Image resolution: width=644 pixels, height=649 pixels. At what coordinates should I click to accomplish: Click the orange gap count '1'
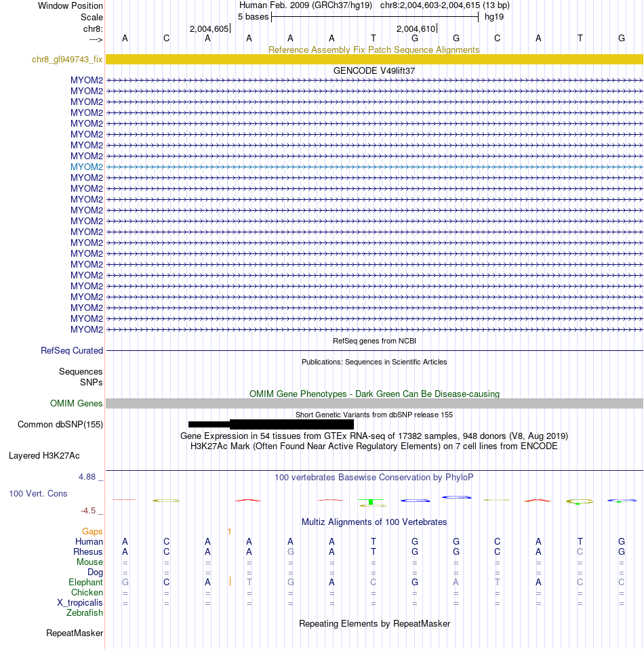(229, 531)
